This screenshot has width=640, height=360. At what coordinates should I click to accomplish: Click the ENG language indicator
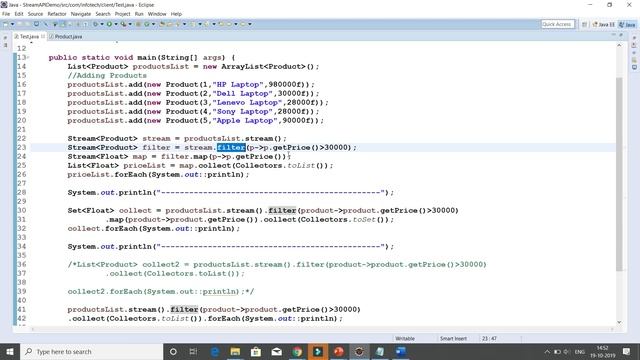[580, 351]
